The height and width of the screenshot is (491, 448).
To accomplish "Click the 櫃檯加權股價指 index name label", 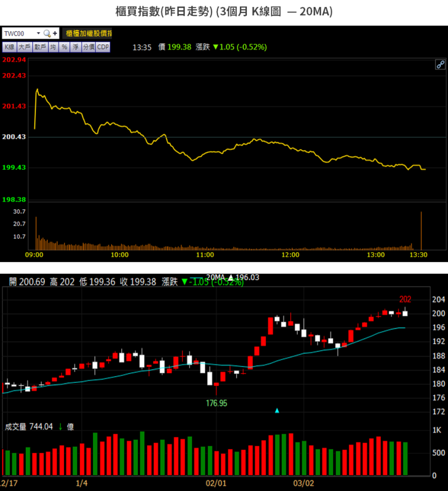I will (88, 33).
